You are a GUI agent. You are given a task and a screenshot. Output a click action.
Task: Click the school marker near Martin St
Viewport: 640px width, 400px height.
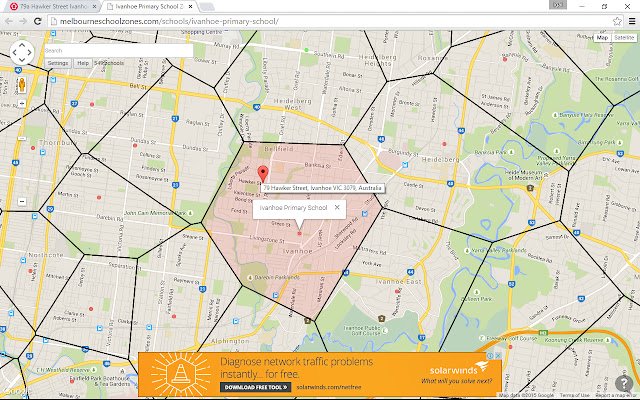tap(99, 198)
